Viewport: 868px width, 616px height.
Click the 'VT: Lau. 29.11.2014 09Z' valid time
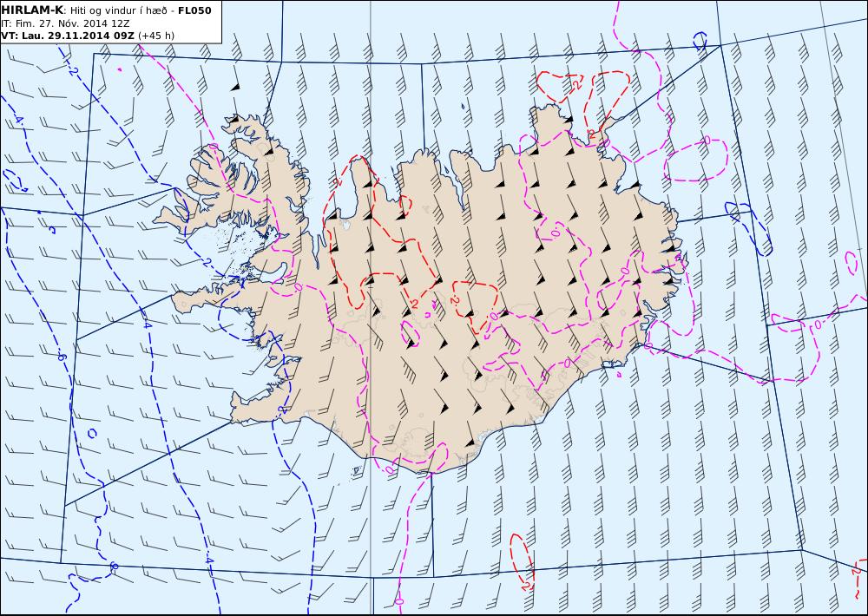click(x=68, y=36)
